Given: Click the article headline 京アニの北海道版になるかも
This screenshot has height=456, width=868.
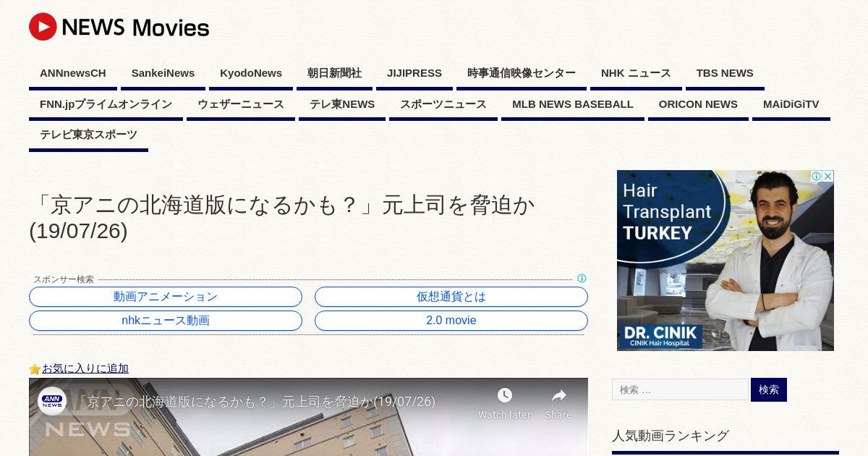Looking at the screenshot, I should click(282, 218).
